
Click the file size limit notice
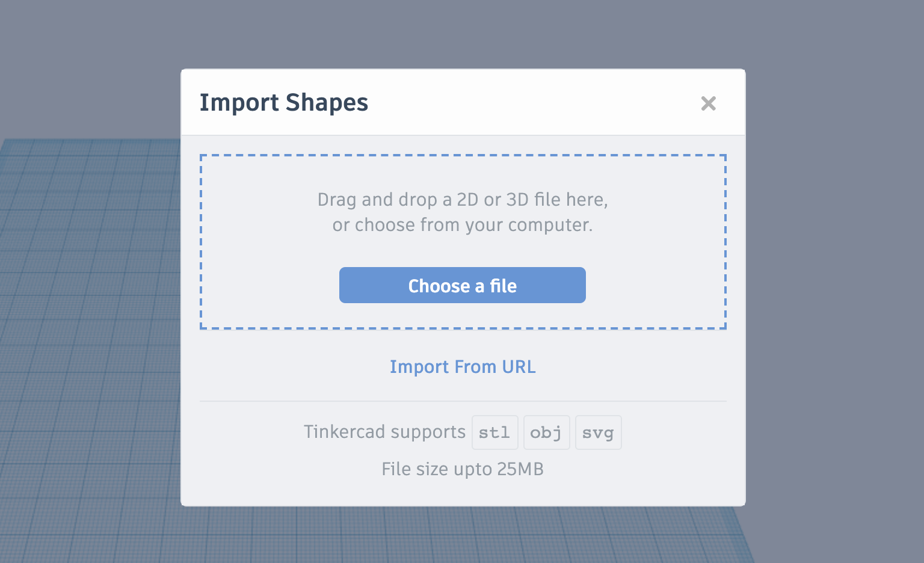462,469
